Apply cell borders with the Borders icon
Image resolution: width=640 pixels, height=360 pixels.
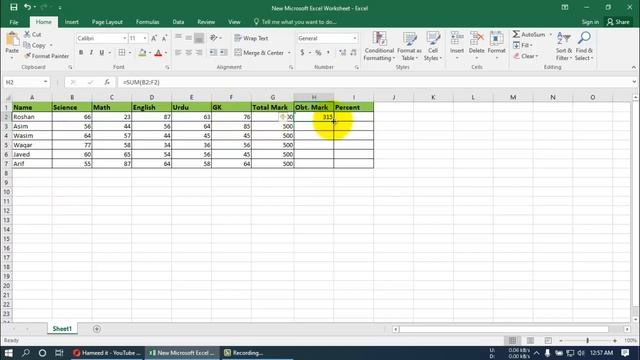click(x=122, y=53)
